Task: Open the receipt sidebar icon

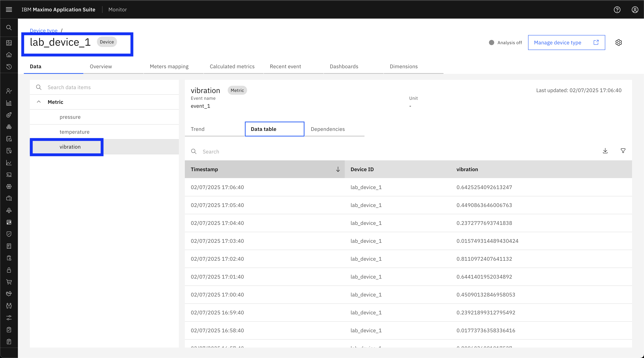Action: point(9,246)
